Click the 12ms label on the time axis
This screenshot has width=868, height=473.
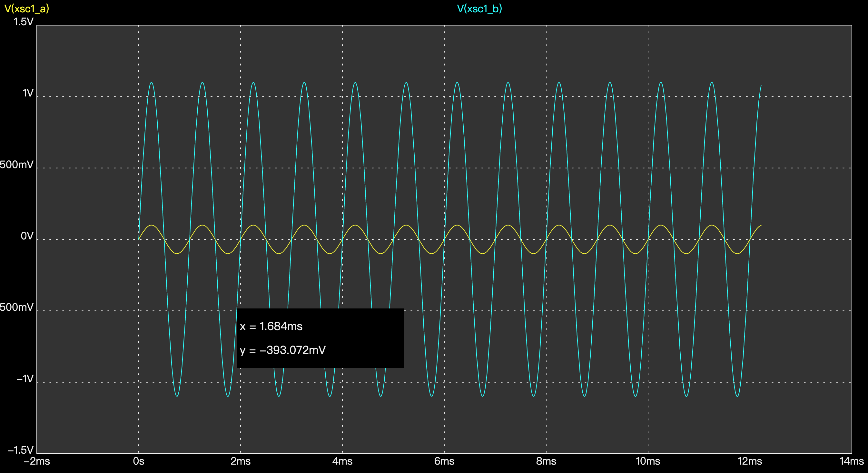[x=750, y=461]
